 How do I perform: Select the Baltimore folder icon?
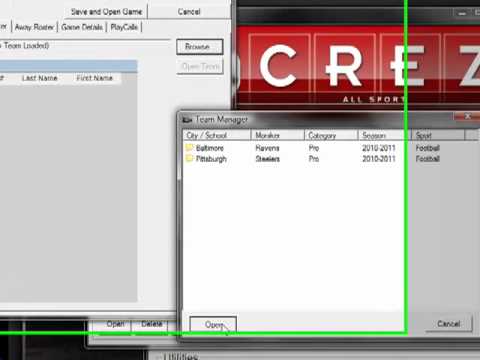(x=190, y=147)
